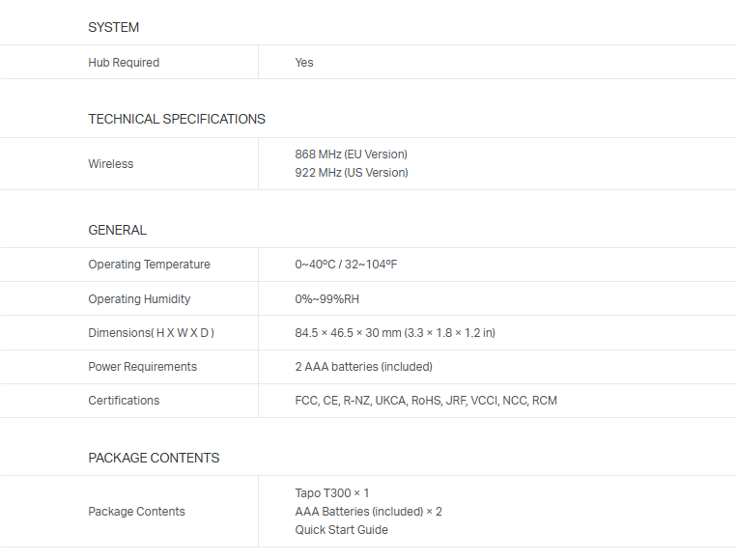This screenshot has height=560, width=737.
Task: Click the 922 MHz (US Version) text
Action: pos(351,173)
